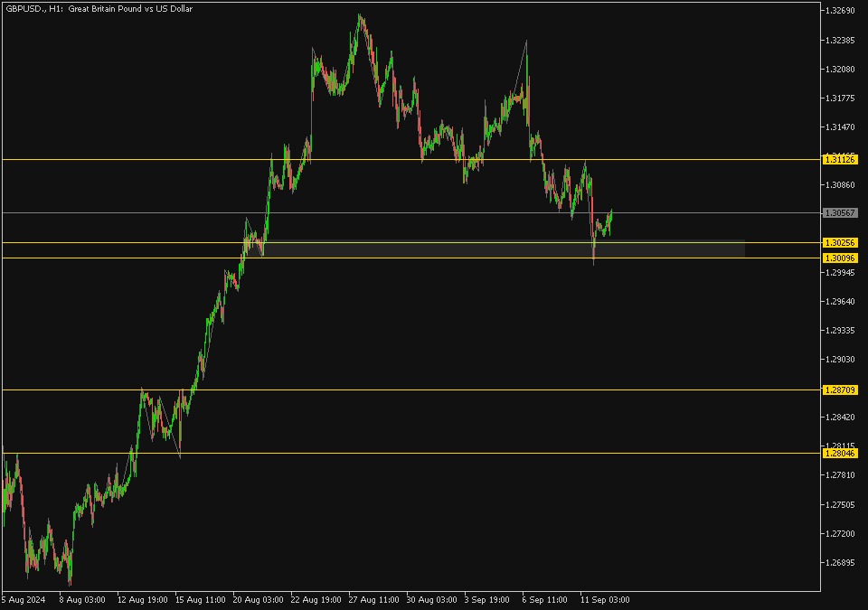The width and height of the screenshot is (868, 610).
Task: Click the 1.32080 price axis label
Action: click(840, 70)
